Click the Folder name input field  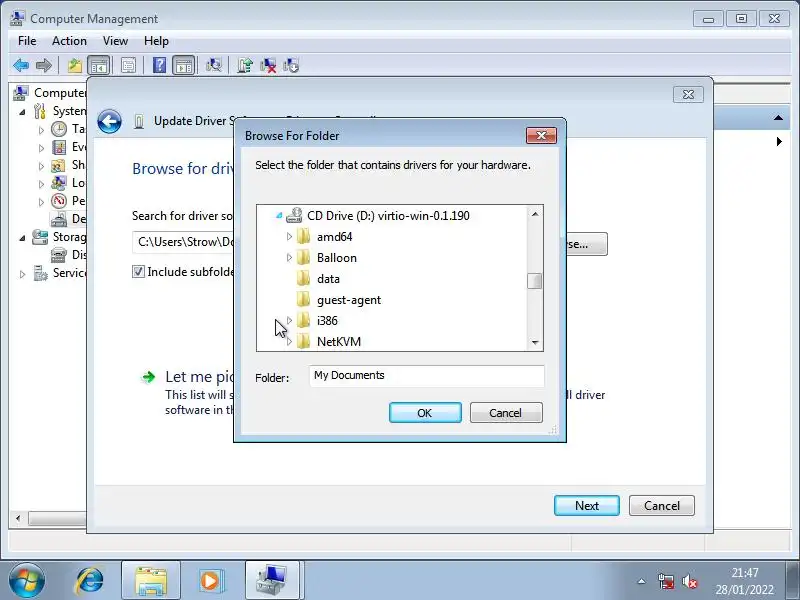click(427, 376)
